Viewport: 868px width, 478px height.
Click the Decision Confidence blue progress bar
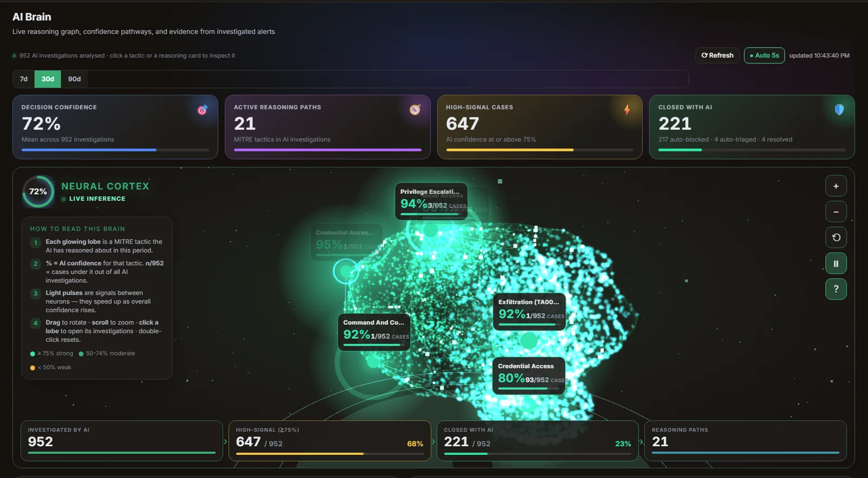pyautogui.click(x=115, y=150)
